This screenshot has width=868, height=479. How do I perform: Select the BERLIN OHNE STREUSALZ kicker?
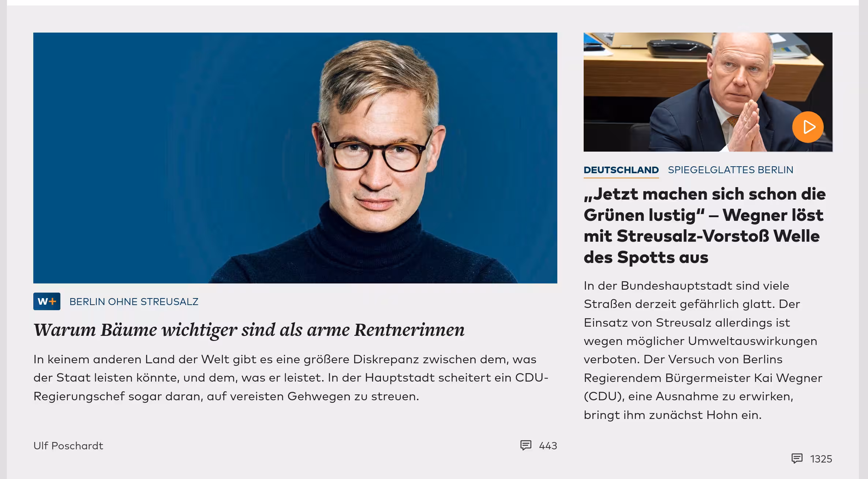pos(134,302)
